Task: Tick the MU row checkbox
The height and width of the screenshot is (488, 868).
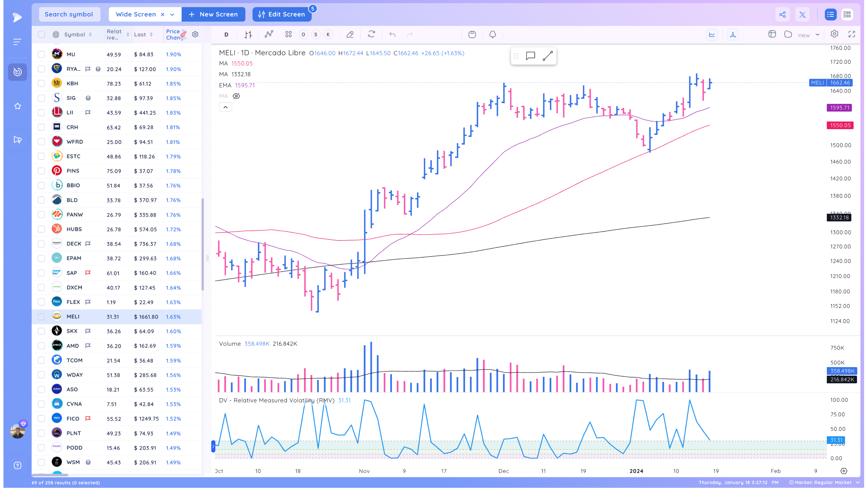Action: click(x=41, y=54)
